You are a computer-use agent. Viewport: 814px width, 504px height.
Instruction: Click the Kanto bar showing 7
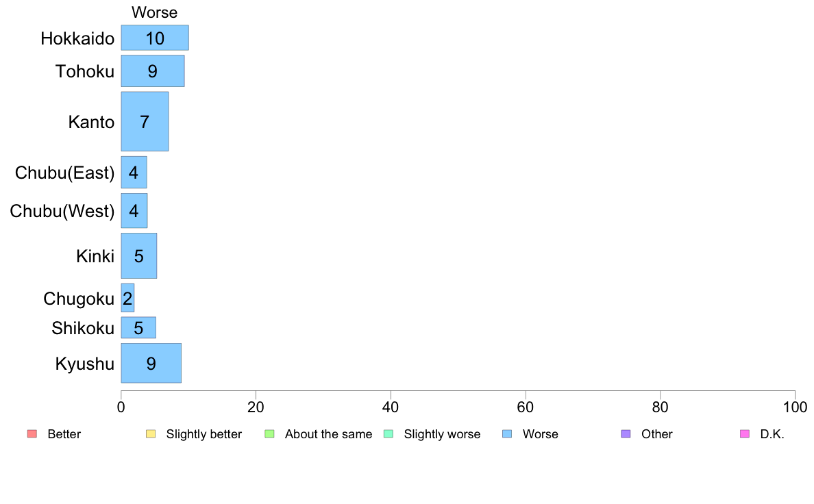tap(145, 122)
